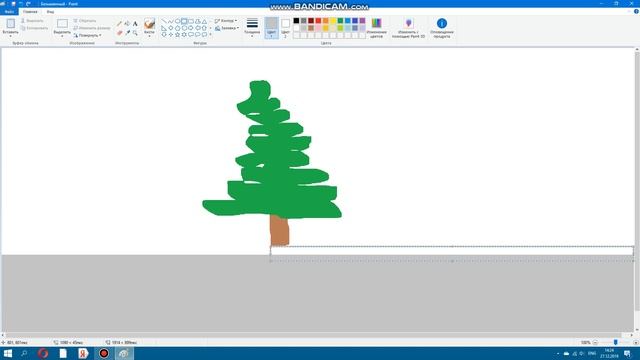The width and height of the screenshot is (640, 360).
Task: Select the Pencil tool
Action: tap(119, 24)
